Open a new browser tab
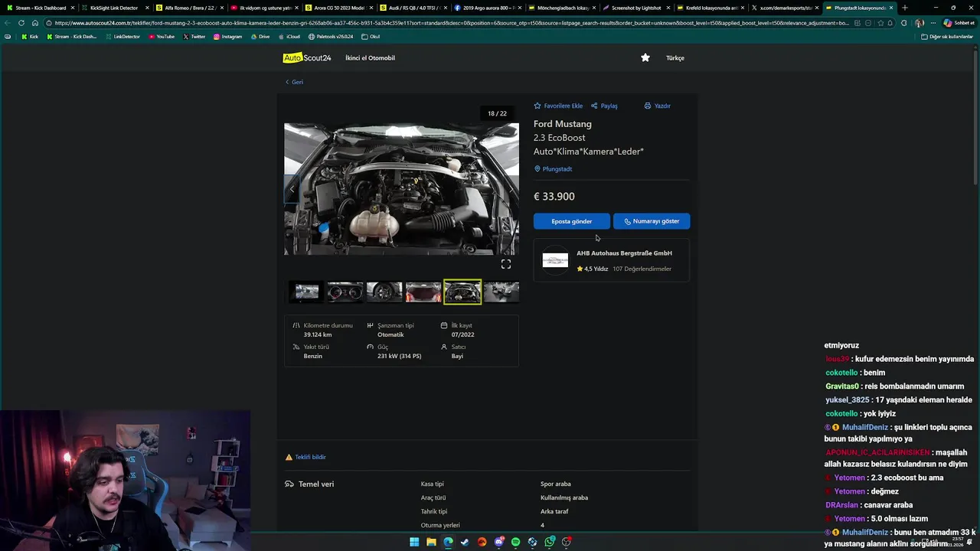The width and height of the screenshot is (980, 551). pos(905,8)
